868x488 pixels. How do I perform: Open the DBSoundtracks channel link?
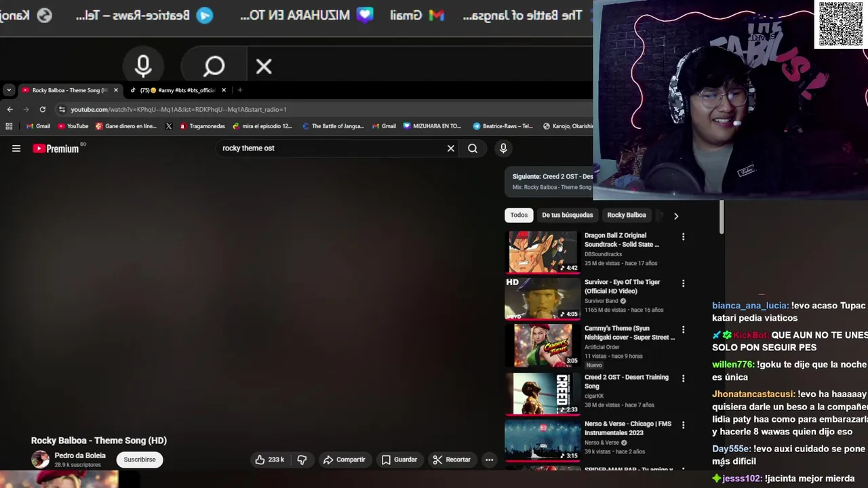(603, 254)
